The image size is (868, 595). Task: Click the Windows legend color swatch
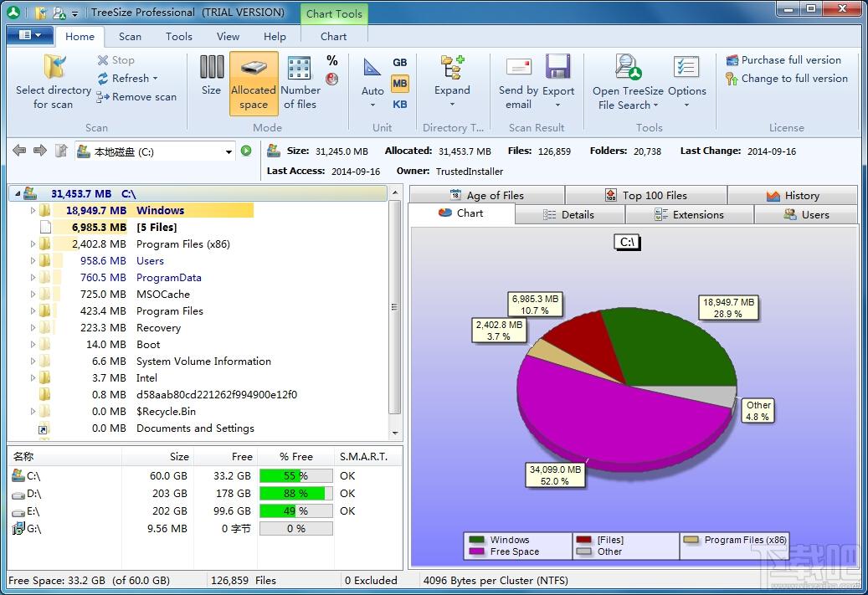(476, 540)
